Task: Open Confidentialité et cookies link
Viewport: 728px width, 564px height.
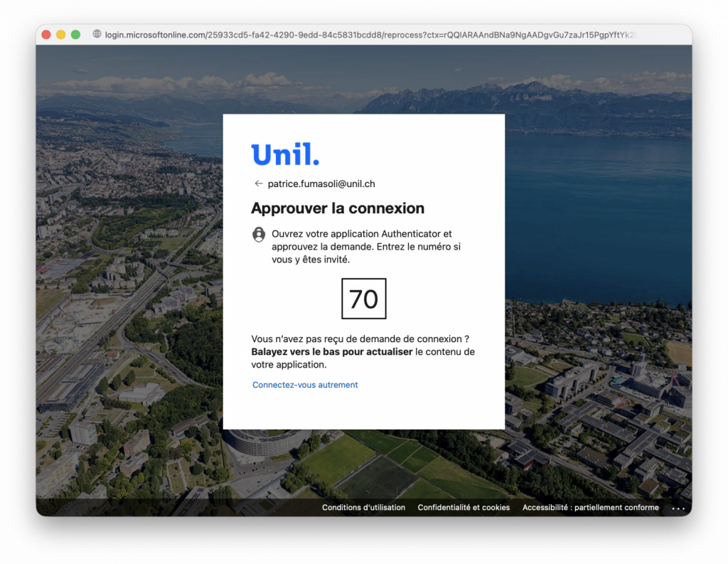Action: [464, 507]
